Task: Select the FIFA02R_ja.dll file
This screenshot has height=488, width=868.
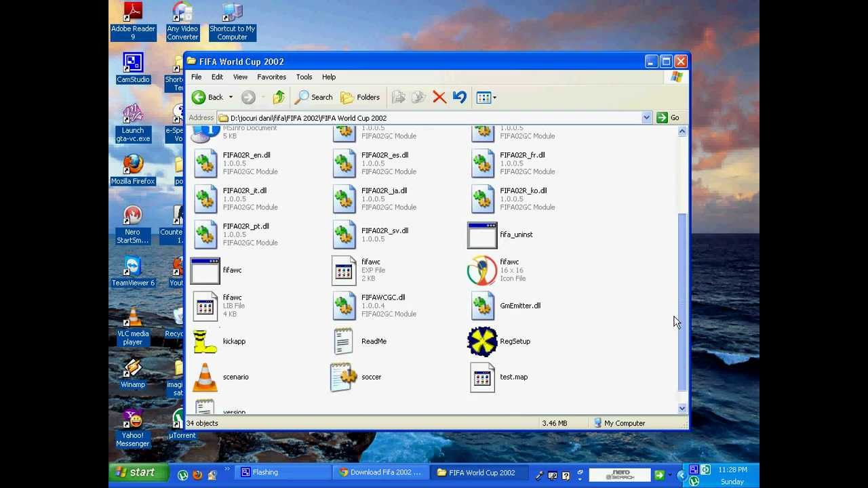Action: [374, 199]
